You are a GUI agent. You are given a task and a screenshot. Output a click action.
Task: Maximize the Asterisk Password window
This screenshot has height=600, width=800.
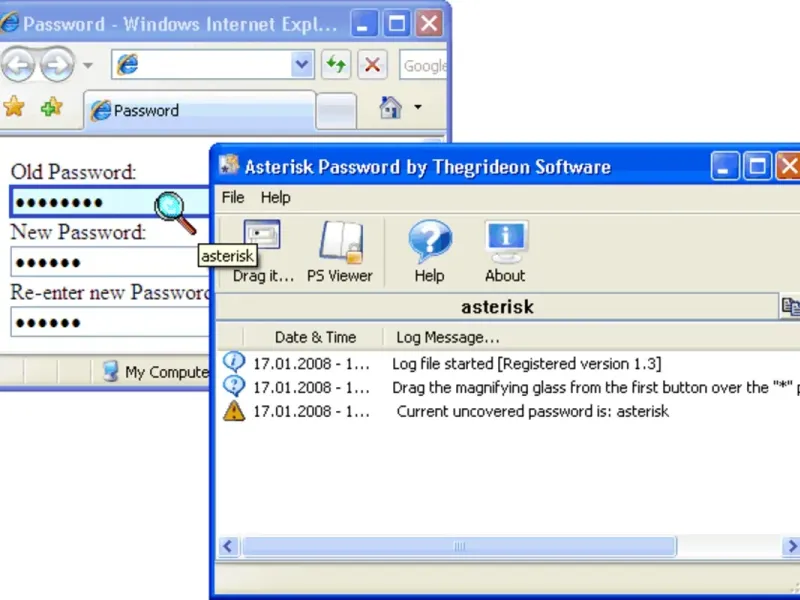point(757,166)
